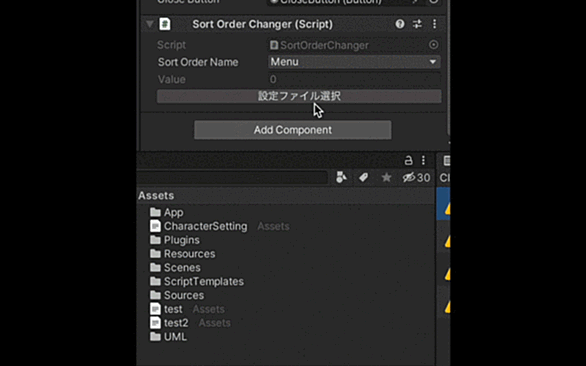Click the CharacterSetting file icon
The width and height of the screenshot is (586, 366).
[x=155, y=226]
